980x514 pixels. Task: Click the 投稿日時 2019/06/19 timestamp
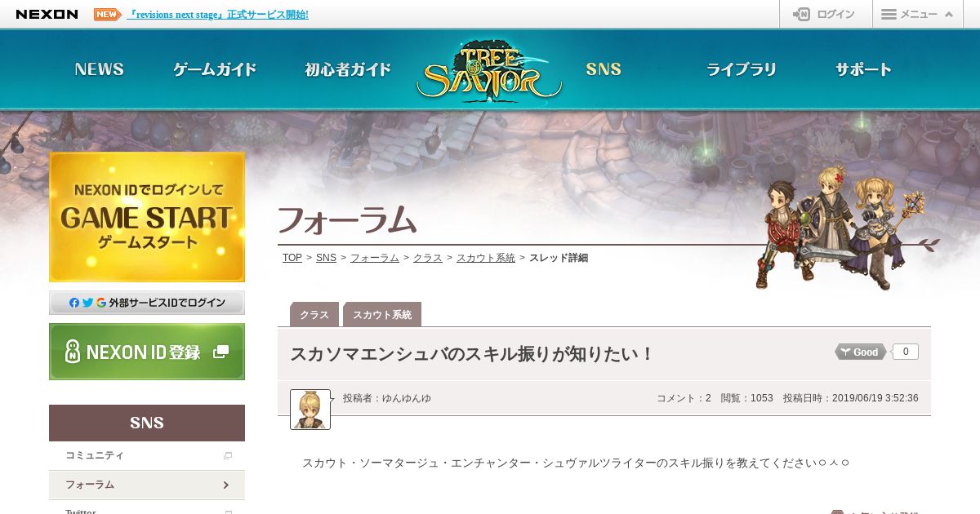pos(851,398)
